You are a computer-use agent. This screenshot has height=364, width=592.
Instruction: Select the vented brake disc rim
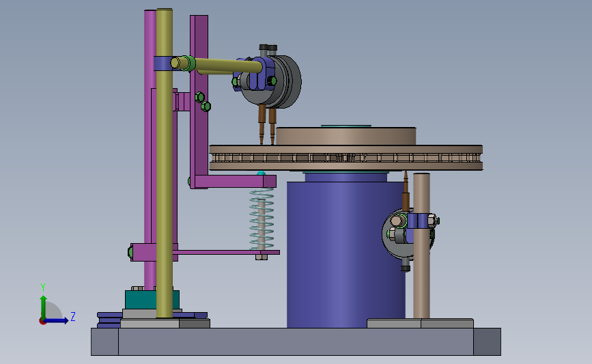click(346, 158)
